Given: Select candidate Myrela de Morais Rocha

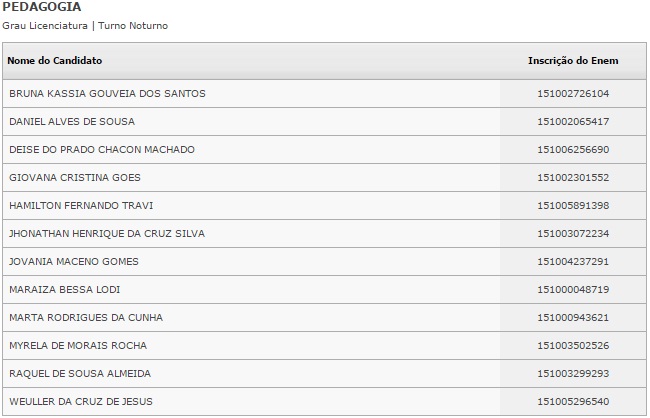Looking at the screenshot, I should 78,346.
